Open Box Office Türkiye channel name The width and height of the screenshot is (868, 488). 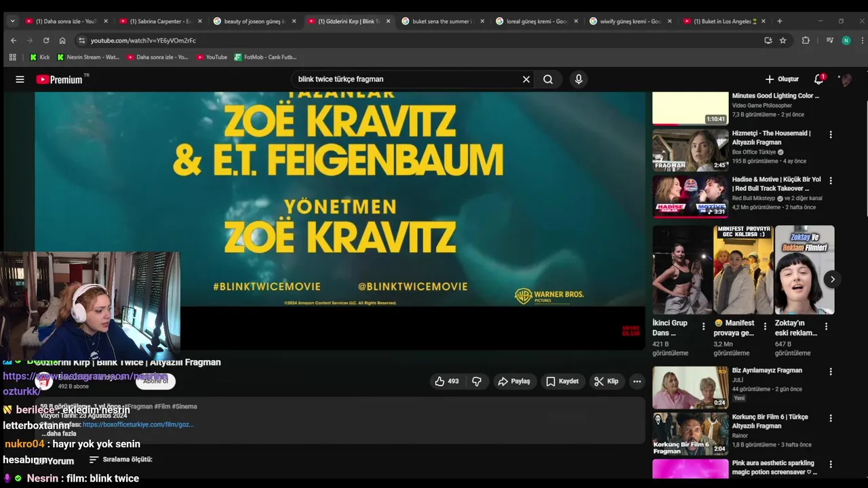(754, 152)
